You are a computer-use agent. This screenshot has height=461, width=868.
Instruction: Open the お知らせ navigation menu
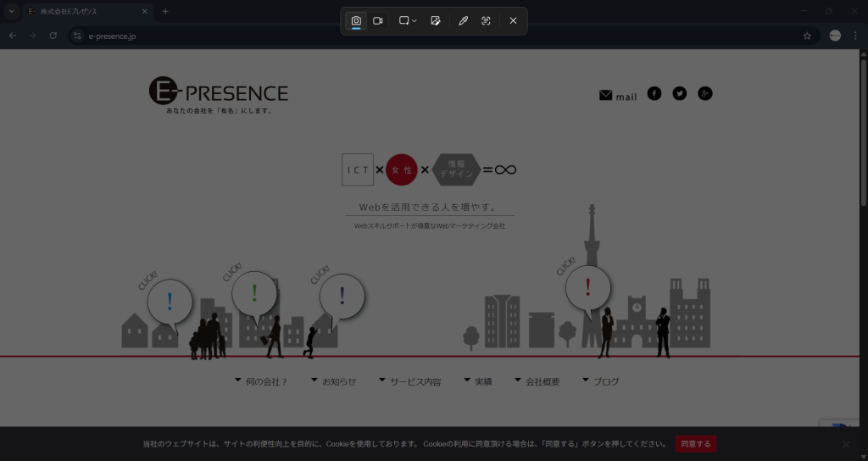pyautogui.click(x=338, y=382)
